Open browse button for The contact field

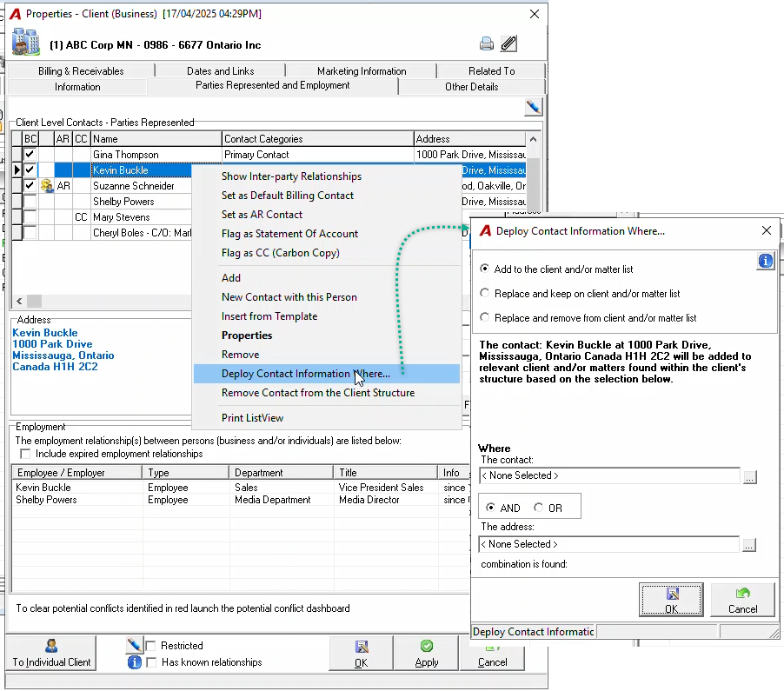click(x=749, y=476)
